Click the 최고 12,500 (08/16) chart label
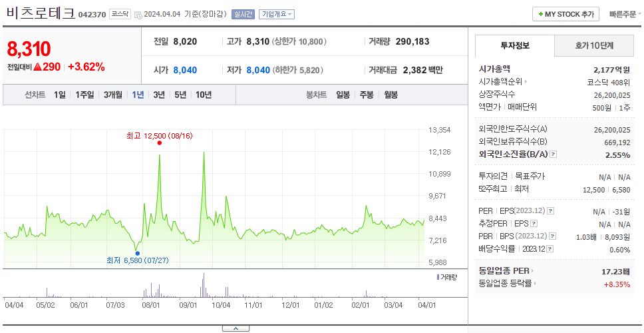The width and height of the screenshot is (644, 333). (x=160, y=136)
